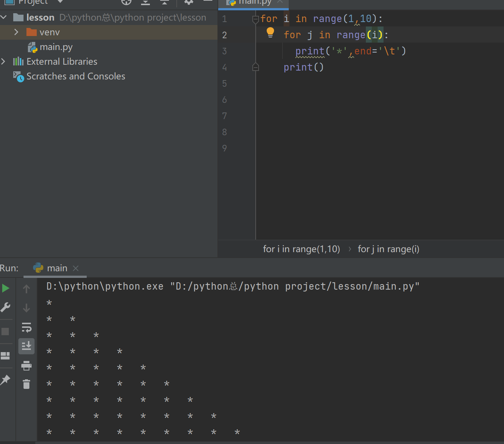Expand all in Project panel
Viewport: 504px width, 444px height.
(x=145, y=2)
